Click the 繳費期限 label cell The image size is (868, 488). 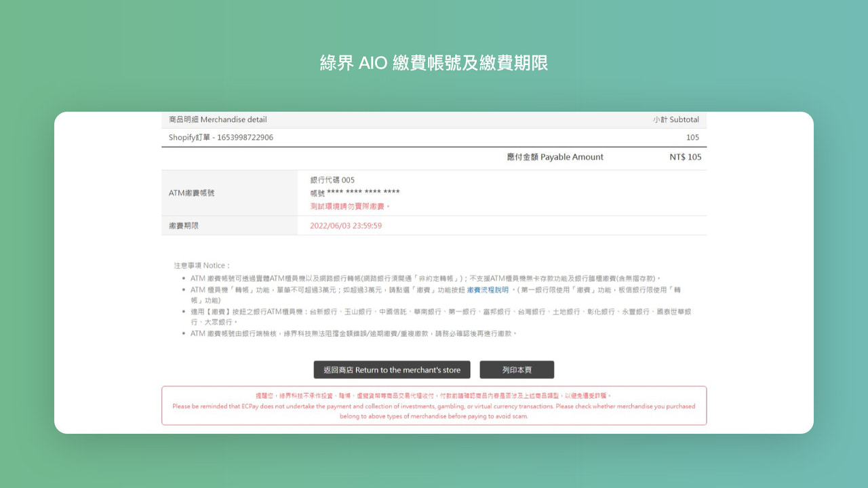pyautogui.click(x=229, y=226)
